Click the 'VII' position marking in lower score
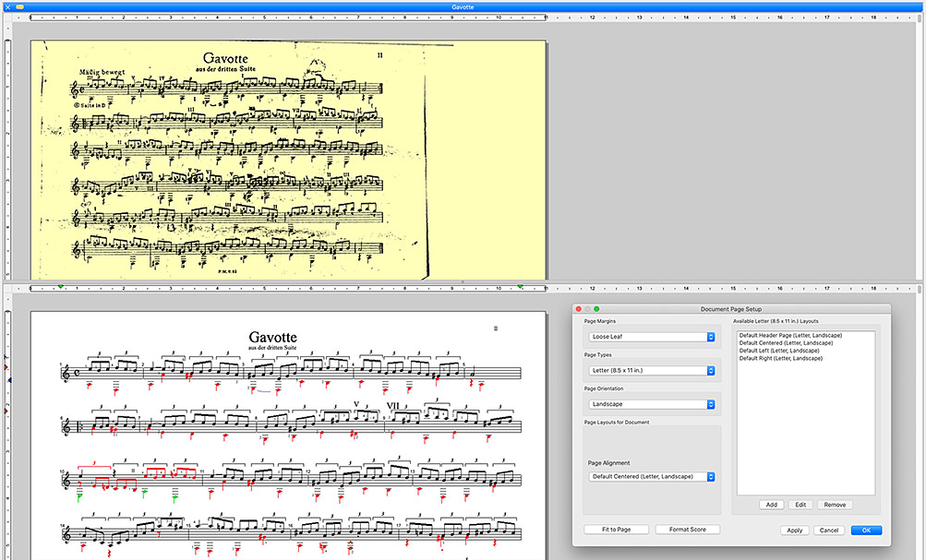Image resolution: width=926 pixels, height=560 pixels. coord(393,405)
